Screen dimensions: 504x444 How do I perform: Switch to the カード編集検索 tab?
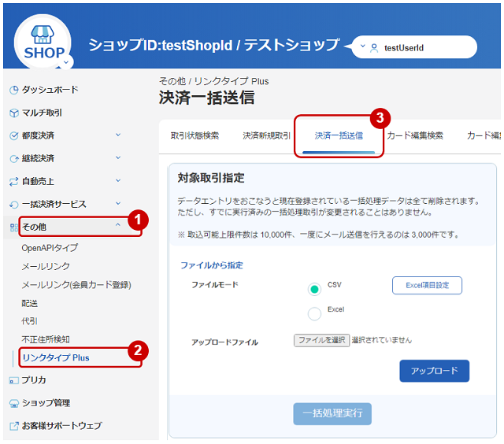point(415,136)
